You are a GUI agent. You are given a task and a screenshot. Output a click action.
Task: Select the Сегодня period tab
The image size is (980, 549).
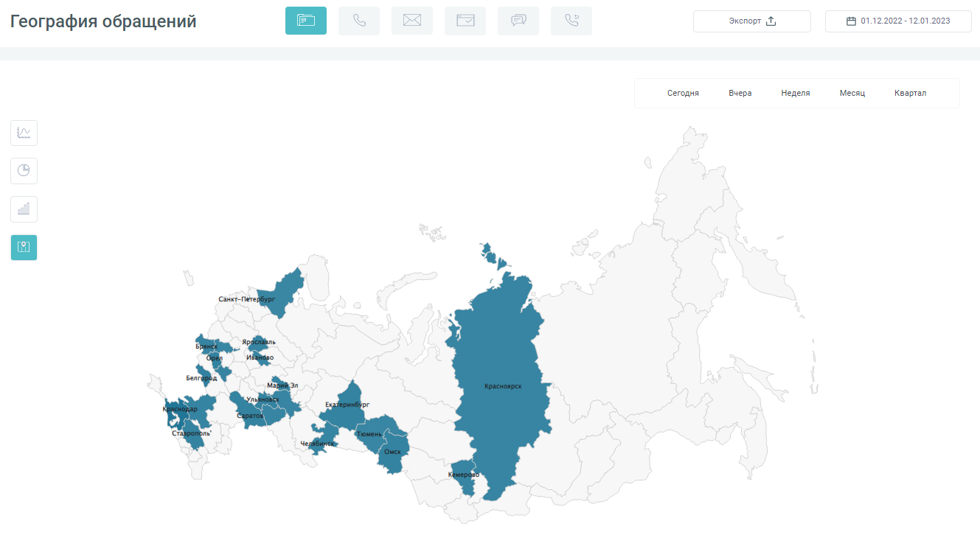click(x=683, y=94)
